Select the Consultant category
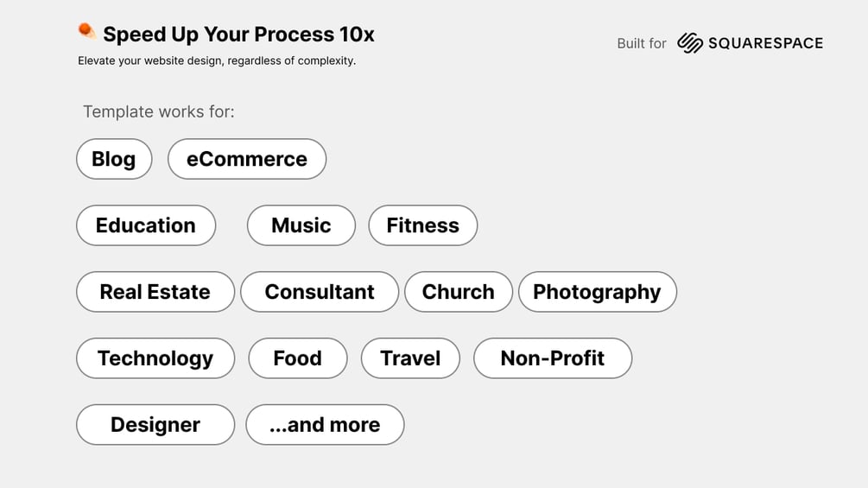The image size is (868, 488). (320, 292)
